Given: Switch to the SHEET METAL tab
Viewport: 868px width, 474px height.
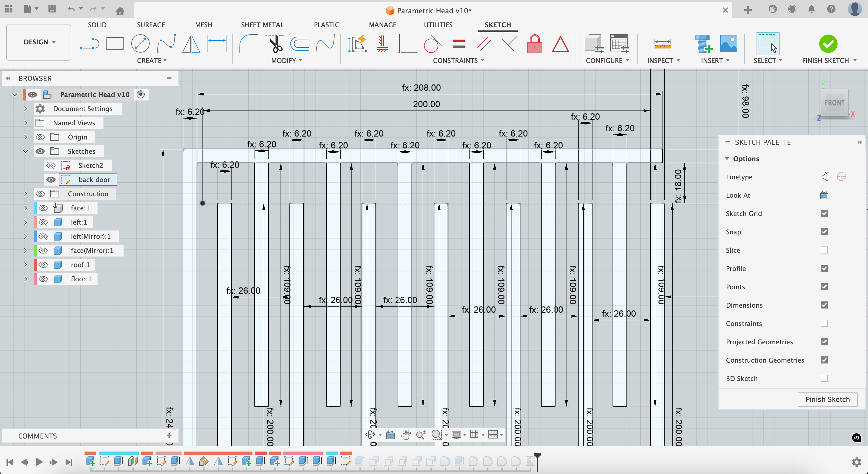Looking at the screenshot, I should click(x=262, y=25).
